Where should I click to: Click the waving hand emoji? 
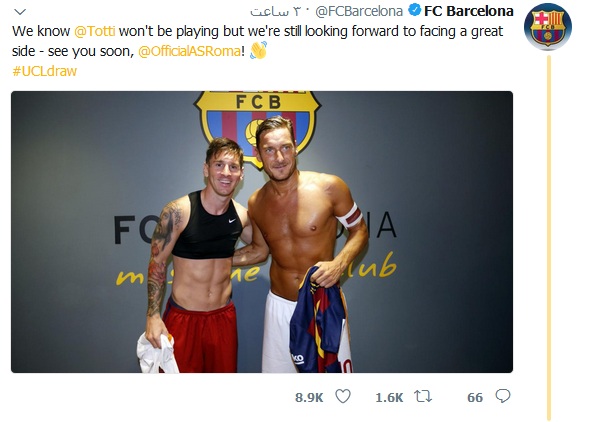258,50
